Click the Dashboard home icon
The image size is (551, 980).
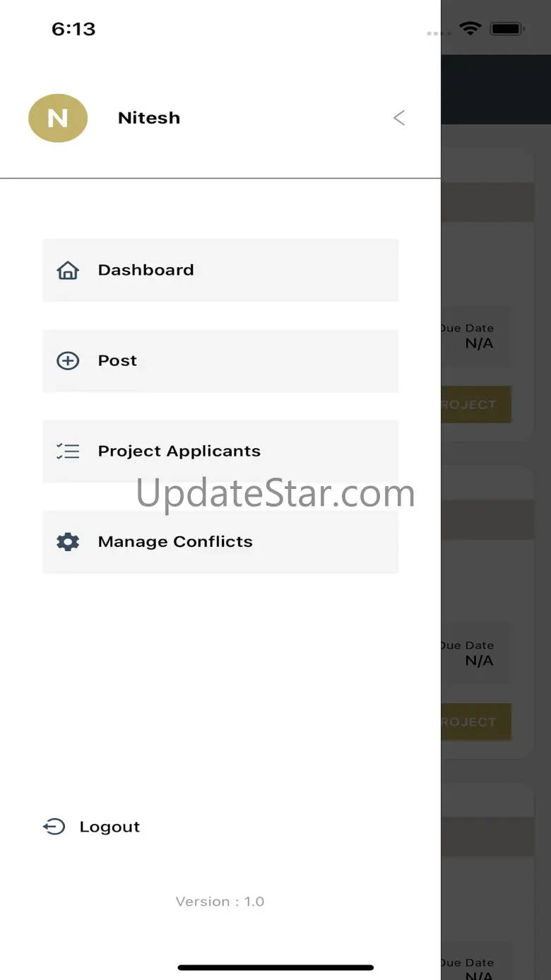68,270
